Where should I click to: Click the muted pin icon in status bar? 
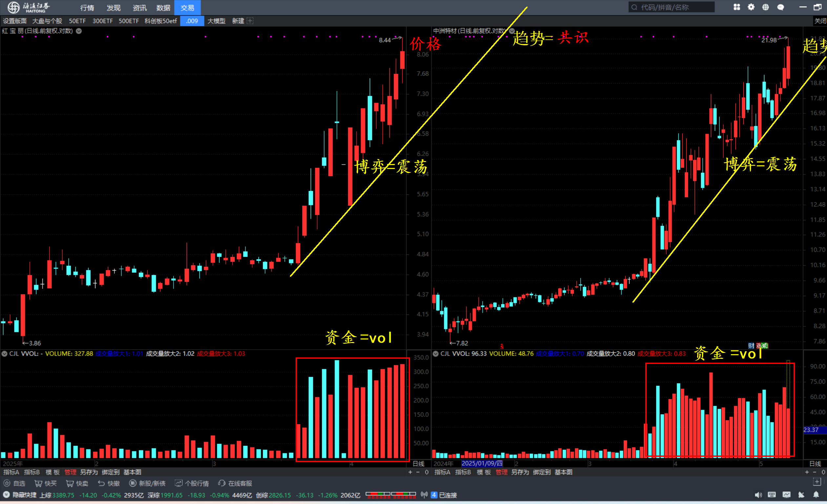[801, 494]
